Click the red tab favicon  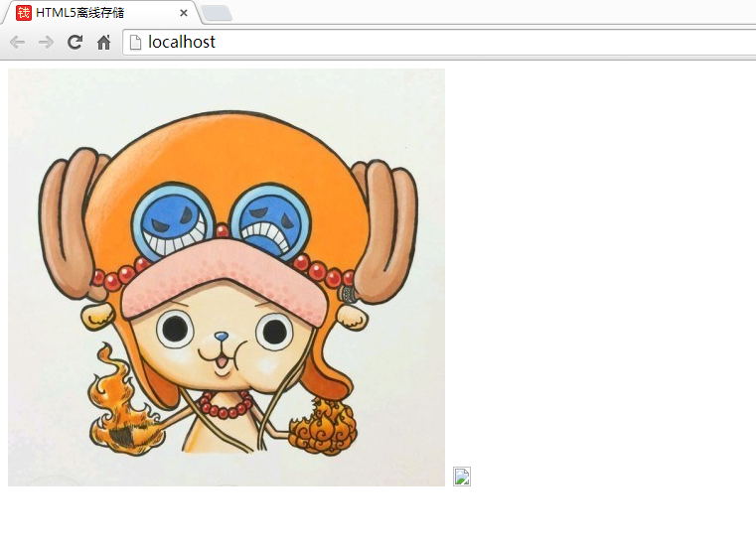23,13
